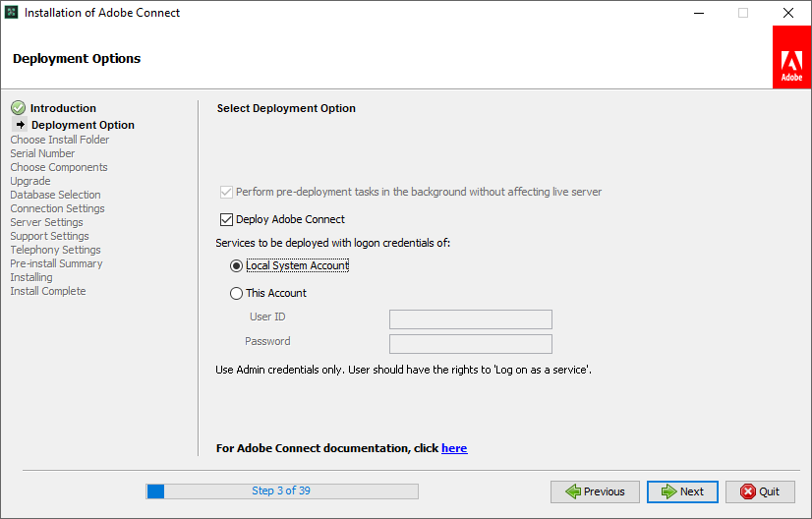Viewport: 812px width, 519px height.
Task: Go back with the Previous button
Action: pyautogui.click(x=595, y=491)
